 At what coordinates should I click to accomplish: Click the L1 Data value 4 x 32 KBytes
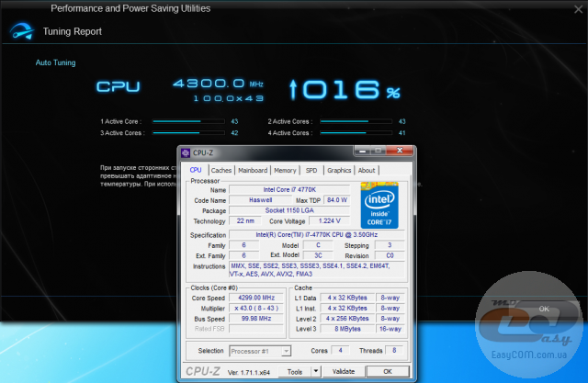pos(347,298)
